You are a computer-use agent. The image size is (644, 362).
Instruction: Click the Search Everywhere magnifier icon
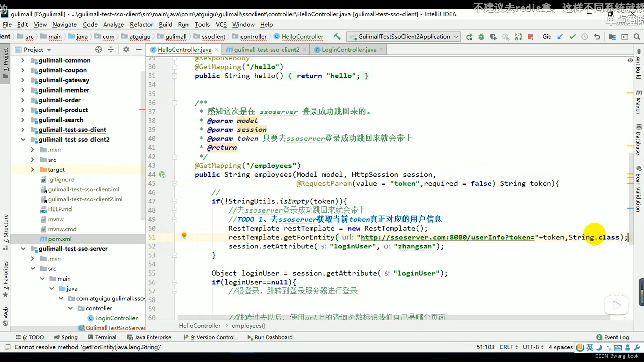[637, 37]
